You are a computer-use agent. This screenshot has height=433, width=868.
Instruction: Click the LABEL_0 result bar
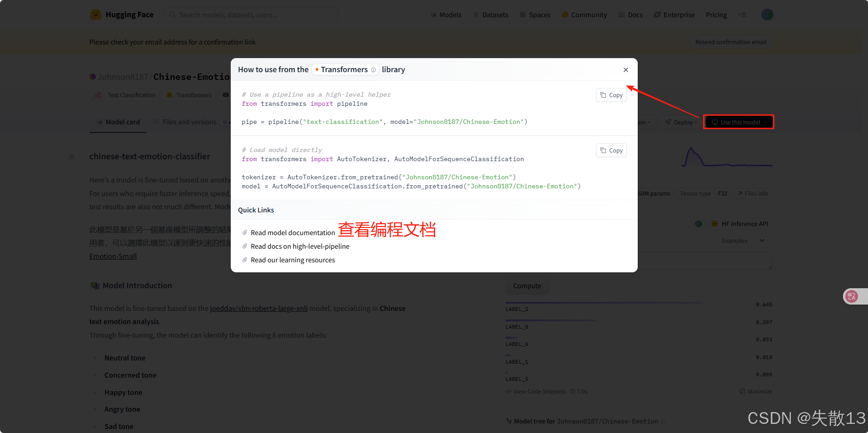point(551,320)
